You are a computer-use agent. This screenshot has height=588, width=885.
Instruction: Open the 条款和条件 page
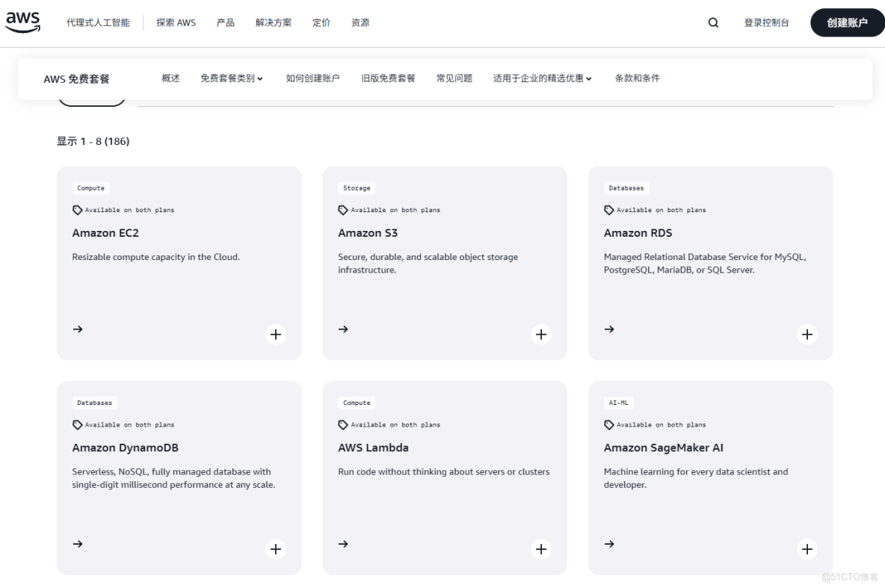pos(637,78)
